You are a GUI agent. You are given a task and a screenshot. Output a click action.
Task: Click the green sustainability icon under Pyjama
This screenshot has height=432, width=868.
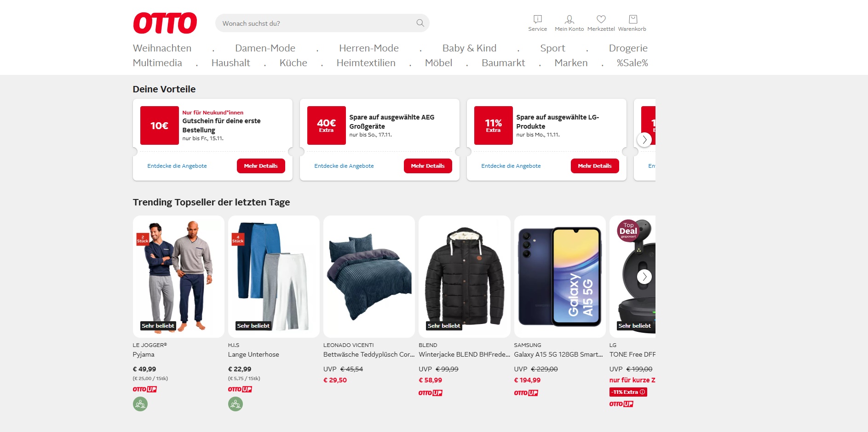(x=140, y=404)
